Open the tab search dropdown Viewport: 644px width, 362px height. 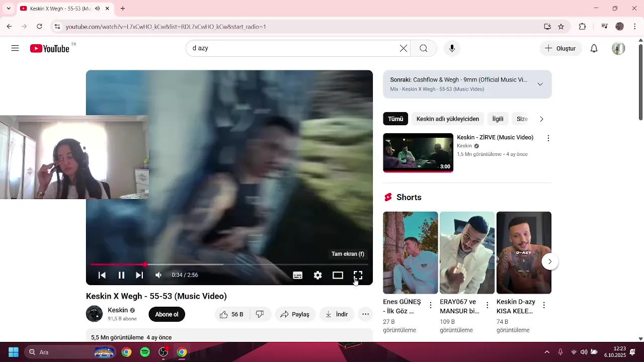click(9, 9)
